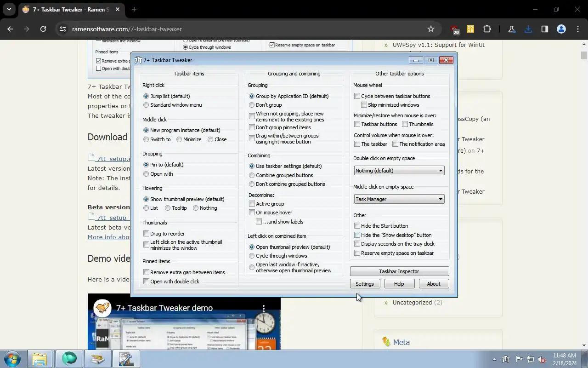Open the demo video's three-dot options

[264, 308]
